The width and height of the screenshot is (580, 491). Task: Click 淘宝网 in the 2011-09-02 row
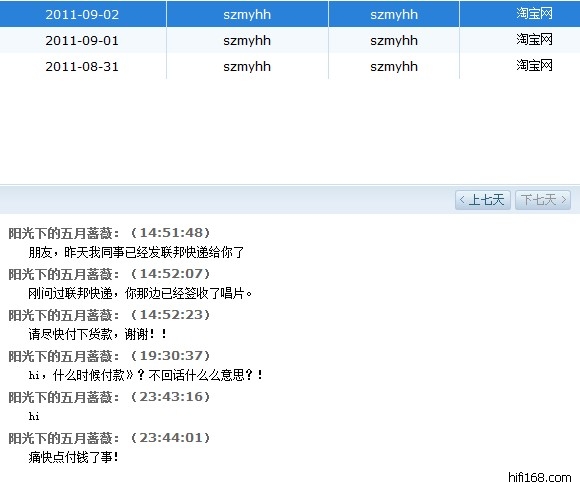(x=535, y=14)
